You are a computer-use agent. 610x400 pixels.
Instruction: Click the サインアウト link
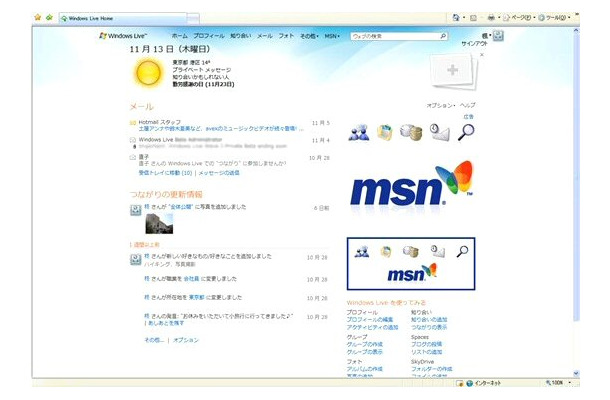(x=474, y=44)
